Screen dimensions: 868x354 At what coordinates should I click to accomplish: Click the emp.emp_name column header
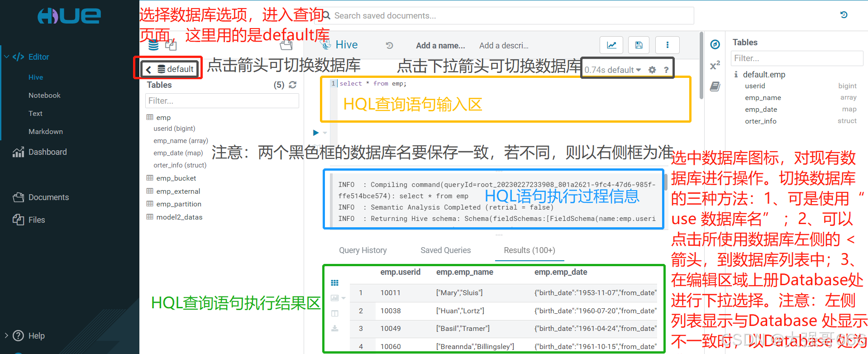tap(465, 272)
